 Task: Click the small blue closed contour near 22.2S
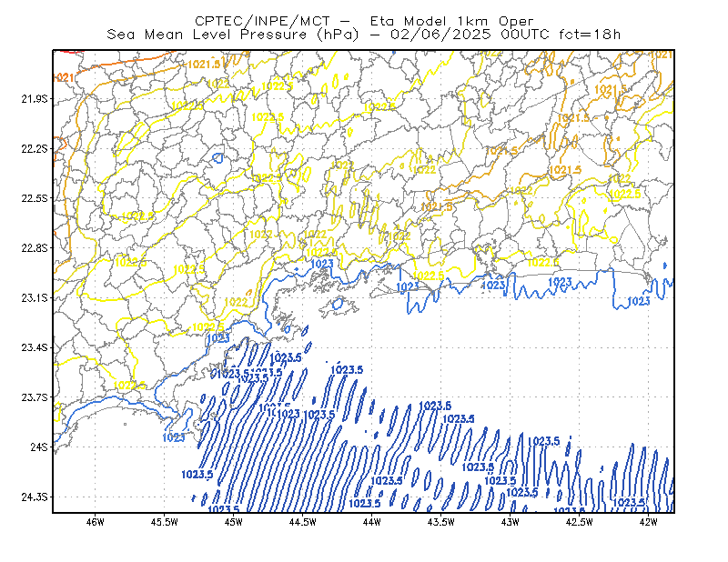[x=217, y=158]
